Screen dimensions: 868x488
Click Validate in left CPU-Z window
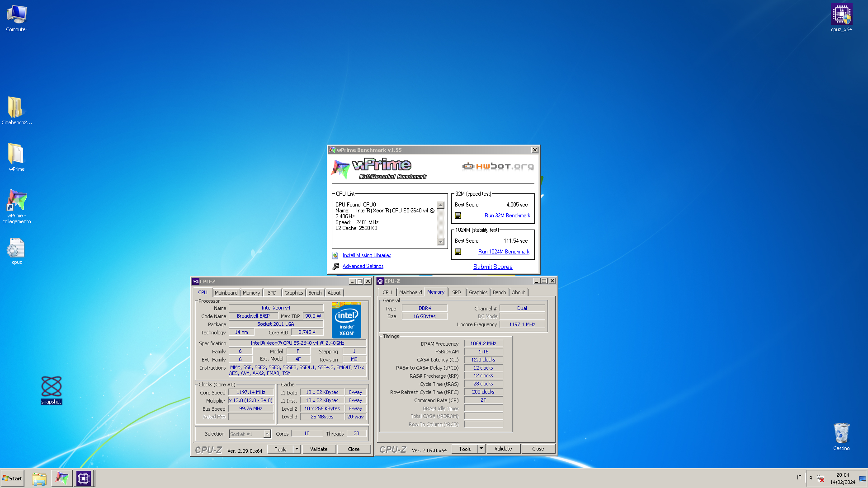point(319,449)
